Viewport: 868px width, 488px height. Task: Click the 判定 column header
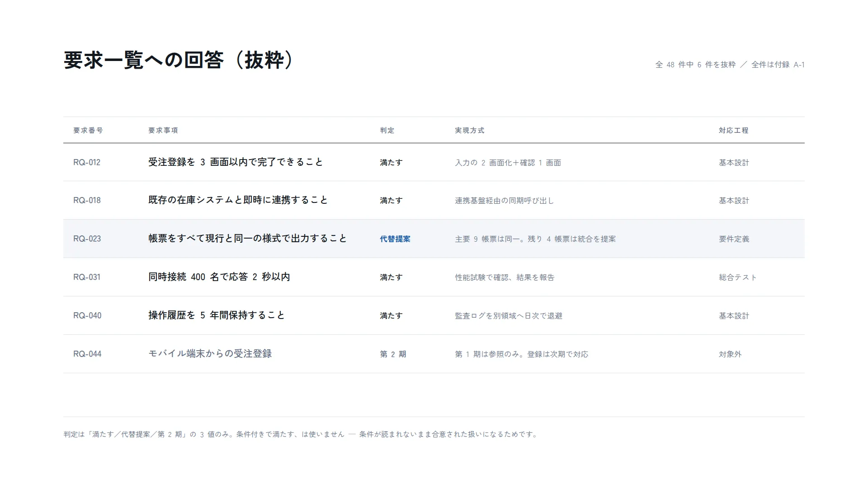coord(387,130)
